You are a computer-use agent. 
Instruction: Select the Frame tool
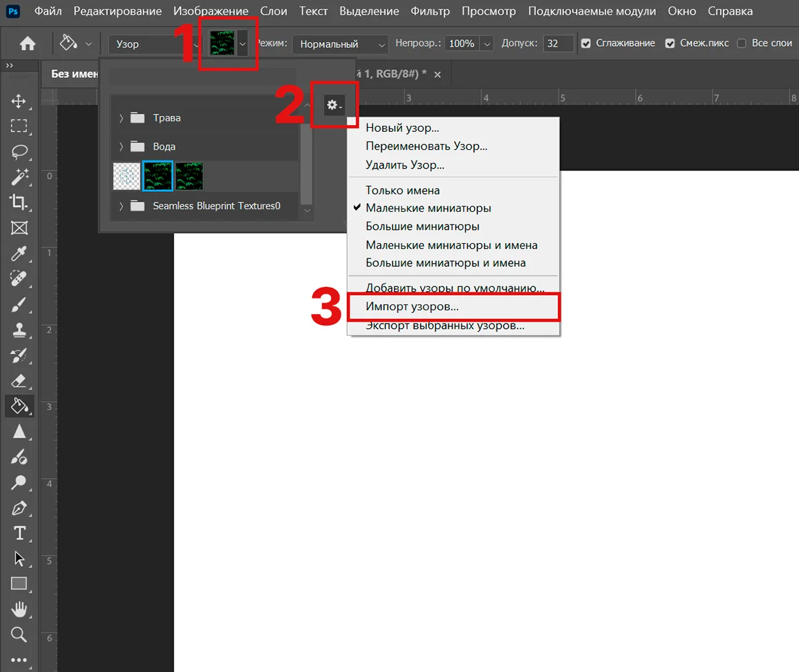pyautogui.click(x=19, y=228)
